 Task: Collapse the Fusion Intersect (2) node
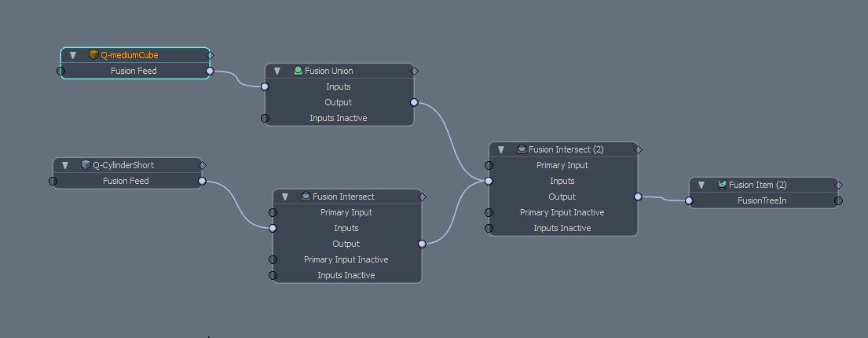pos(501,149)
